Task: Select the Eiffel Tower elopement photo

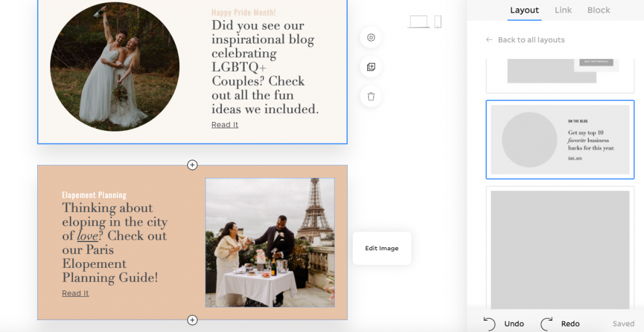Action: [270, 243]
